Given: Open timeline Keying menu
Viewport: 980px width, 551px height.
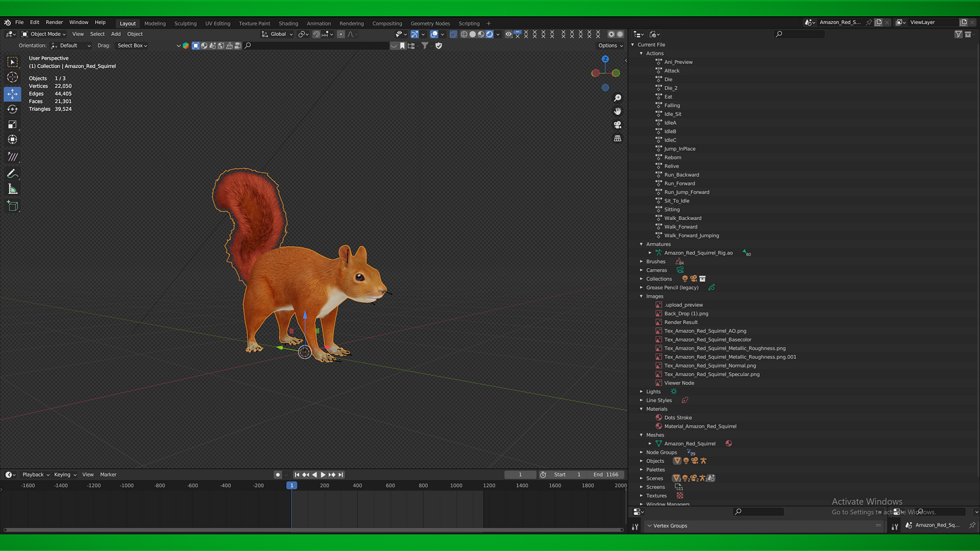Looking at the screenshot, I should click(x=65, y=475).
